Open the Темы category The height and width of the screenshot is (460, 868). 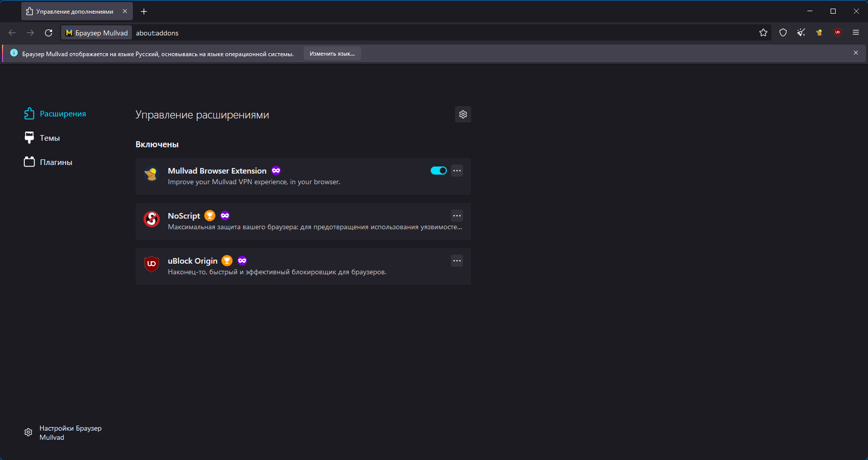coord(42,138)
